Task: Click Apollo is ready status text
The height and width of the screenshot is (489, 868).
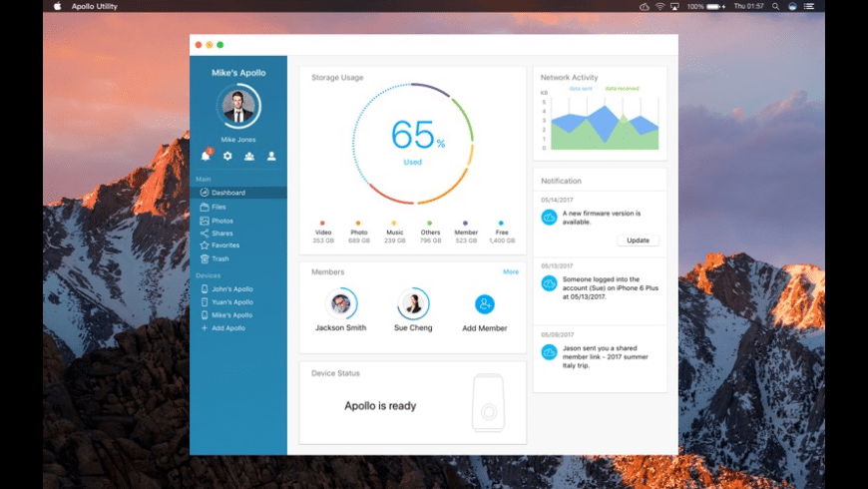Action: click(x=380, y=406)
